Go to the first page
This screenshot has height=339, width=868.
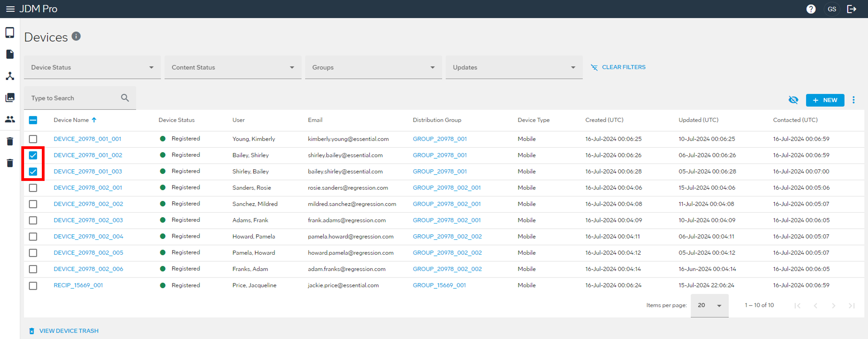797,306
